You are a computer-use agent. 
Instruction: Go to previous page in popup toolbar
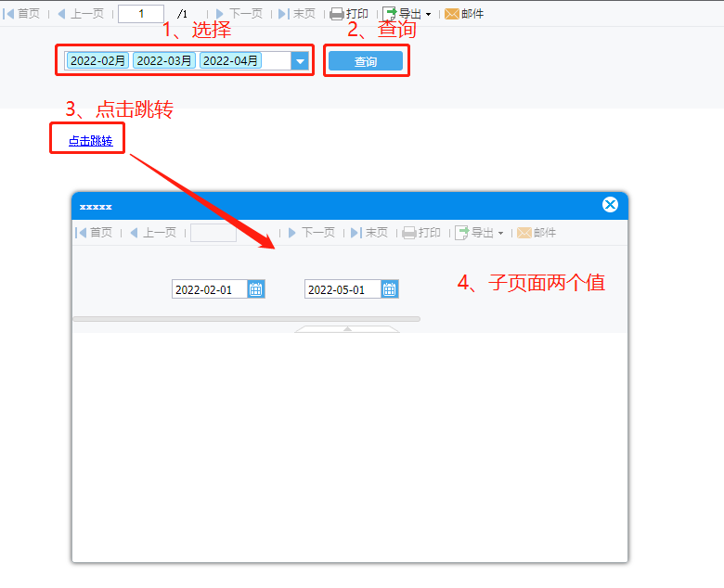[x=153, y=233]
